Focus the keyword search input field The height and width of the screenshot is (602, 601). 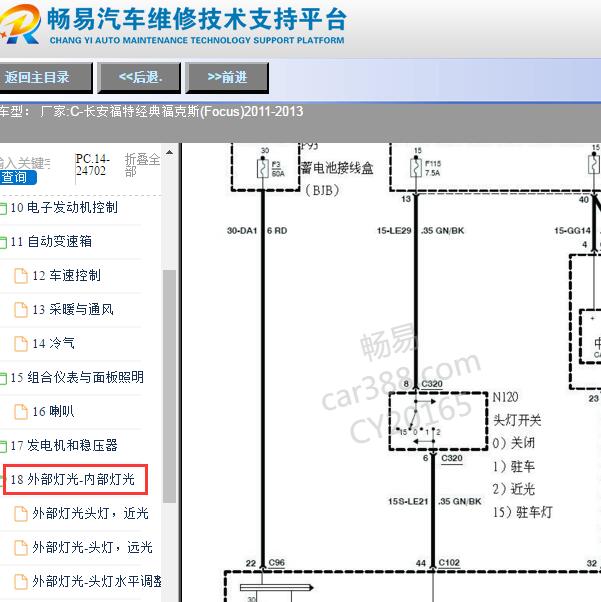click(x=25, y=163)
